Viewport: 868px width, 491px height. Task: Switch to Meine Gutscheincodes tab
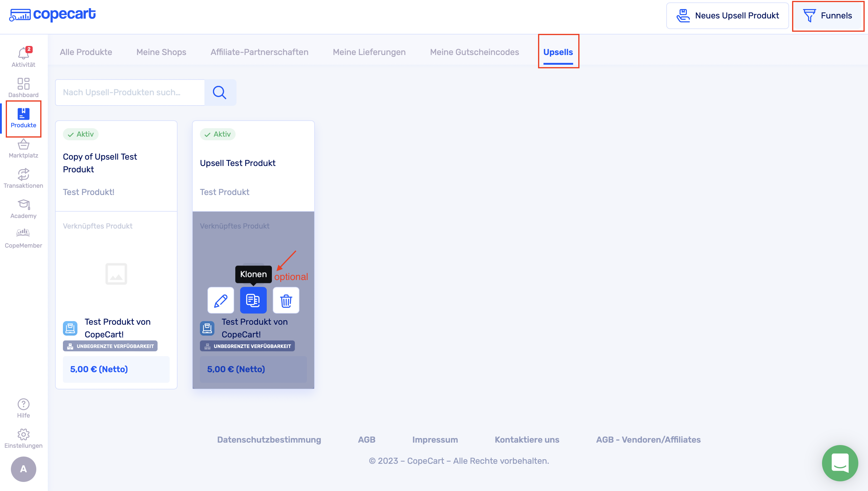[x=474, y=52]
